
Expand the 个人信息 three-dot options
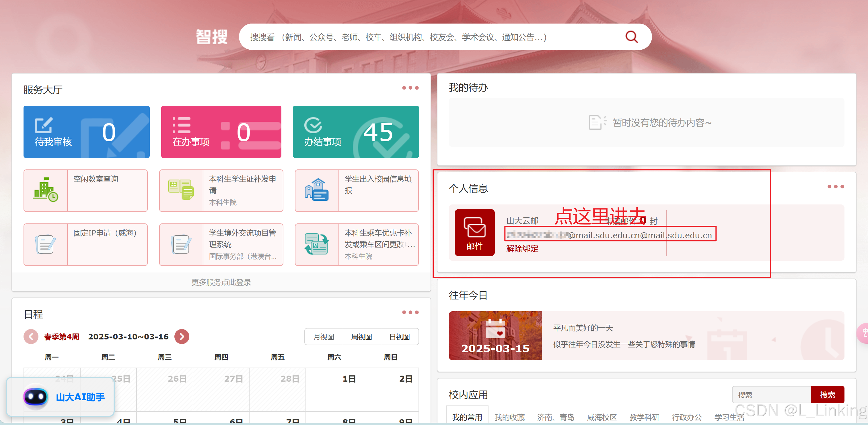point(835,187)
